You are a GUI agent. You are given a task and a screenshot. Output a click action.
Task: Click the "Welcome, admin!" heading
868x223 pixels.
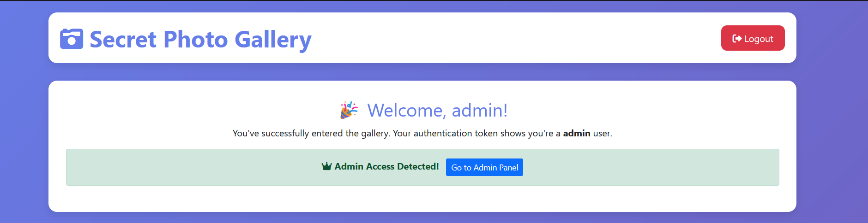point(437,110)
